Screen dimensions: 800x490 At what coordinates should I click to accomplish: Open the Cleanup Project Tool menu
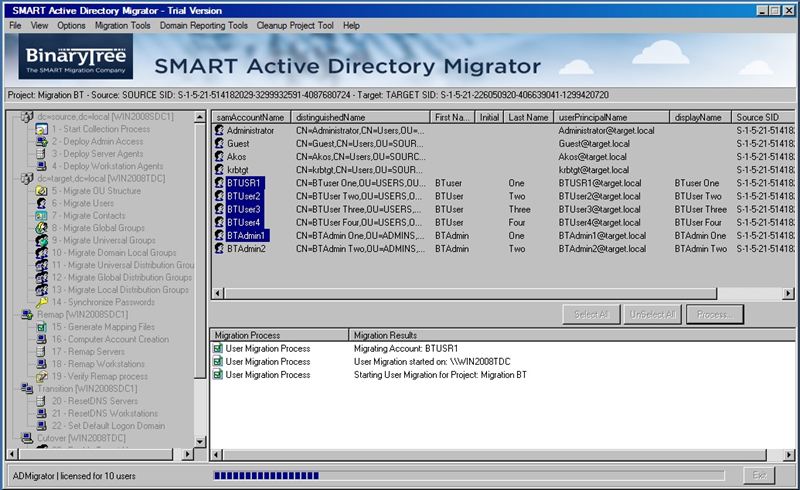297,24
